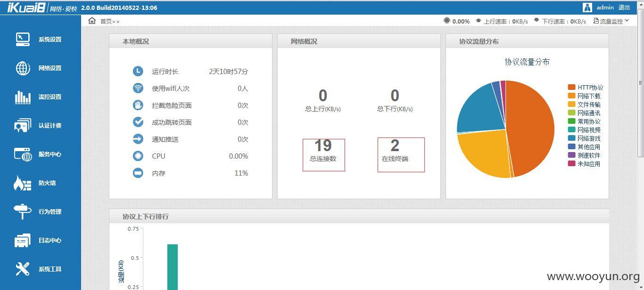Toggle 常用协议 legend entry

pos(584,121)
